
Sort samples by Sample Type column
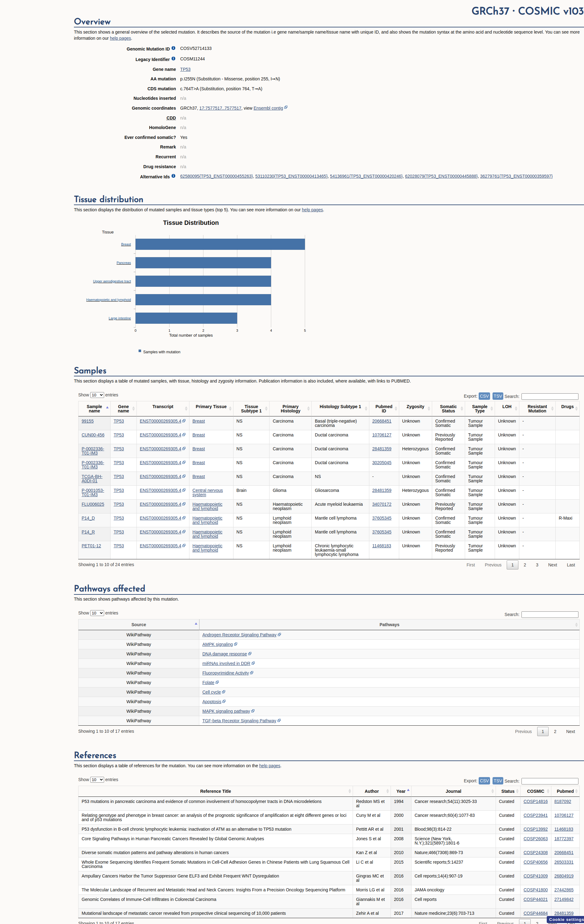480,409
